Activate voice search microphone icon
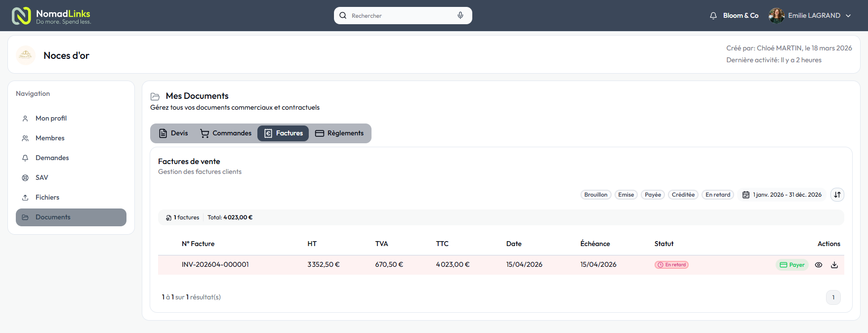This screenshot has width=868, height=333. pyautogui.click(x=460, y=15)
